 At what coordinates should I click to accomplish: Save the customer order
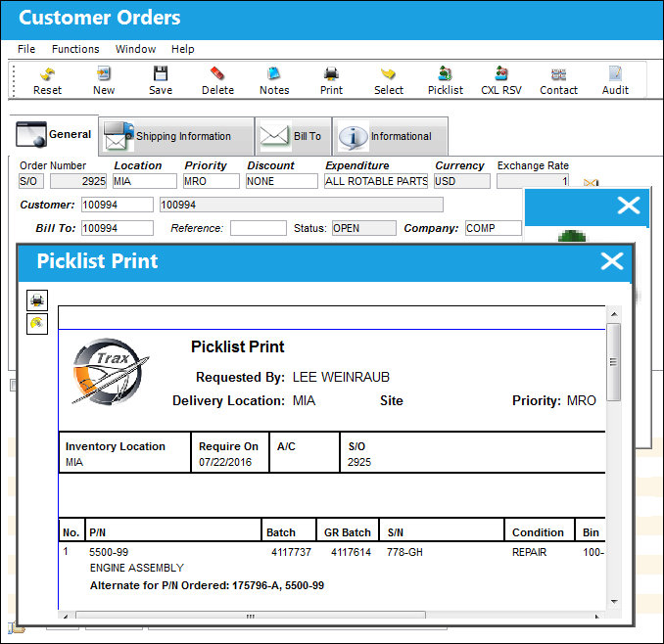click(x=161, y=81)
